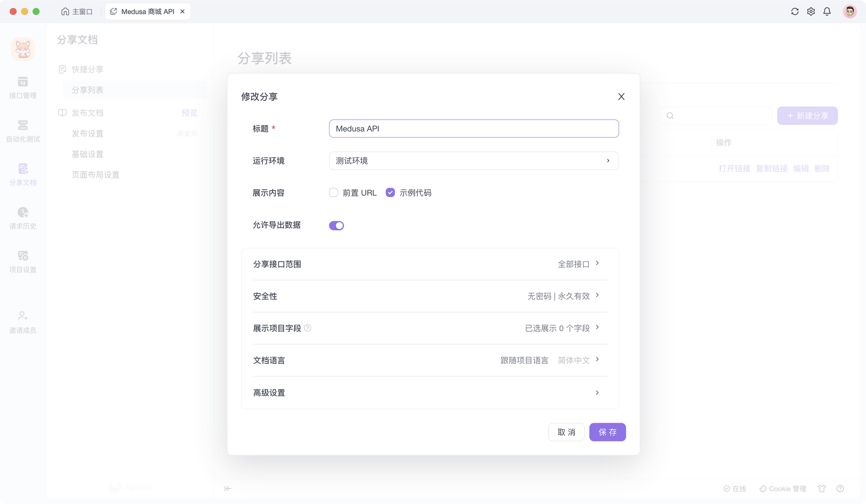Expand 展示项目字段 row
This screenshot has width=866, height=504.
430,328
